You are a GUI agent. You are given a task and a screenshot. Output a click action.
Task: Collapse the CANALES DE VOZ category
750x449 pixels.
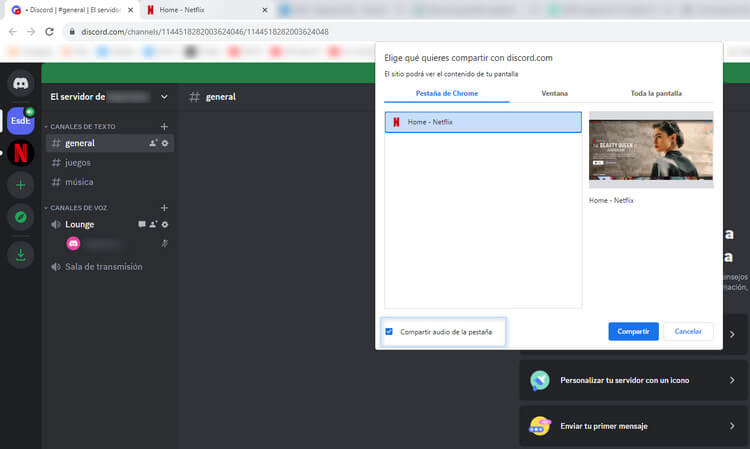(76, 208)
